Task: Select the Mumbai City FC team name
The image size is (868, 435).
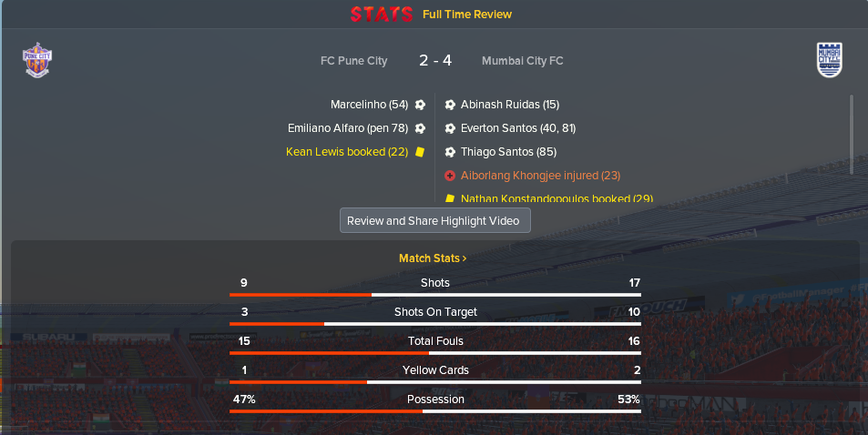Action: click(x=523, y=61)
